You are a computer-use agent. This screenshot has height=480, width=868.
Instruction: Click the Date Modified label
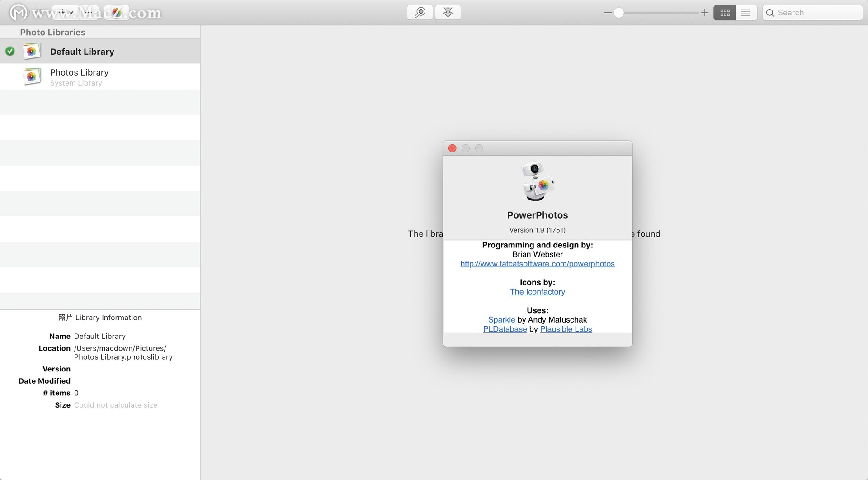(44, 381)
